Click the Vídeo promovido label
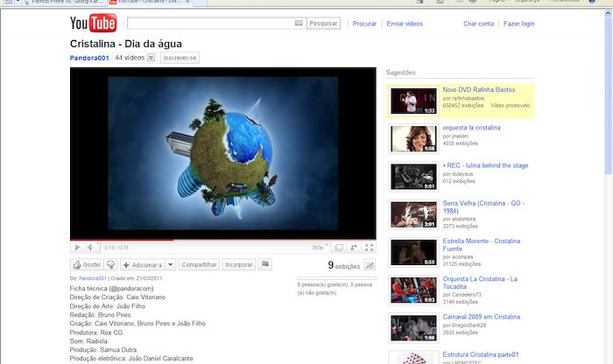 tap(511, 106)
